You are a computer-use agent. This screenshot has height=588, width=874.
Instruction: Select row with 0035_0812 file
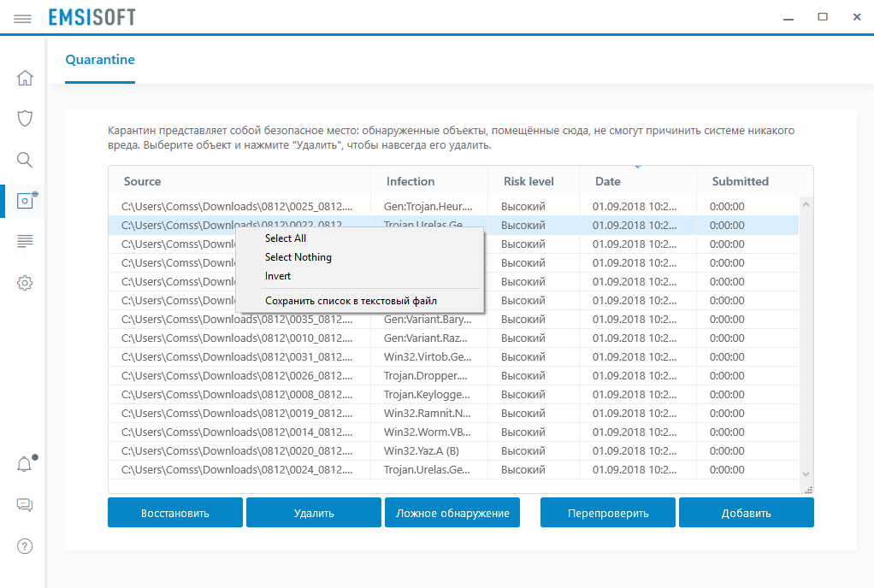(454, 320)
